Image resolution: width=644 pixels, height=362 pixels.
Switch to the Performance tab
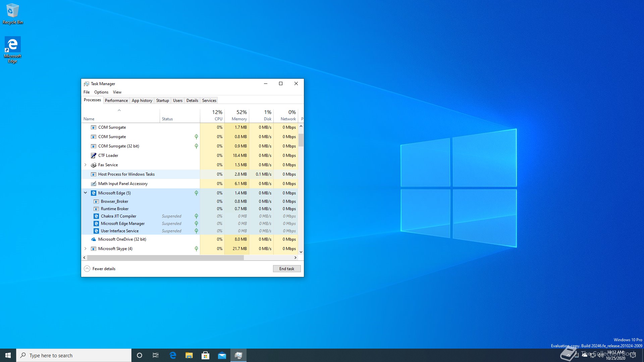coord(116,101)
